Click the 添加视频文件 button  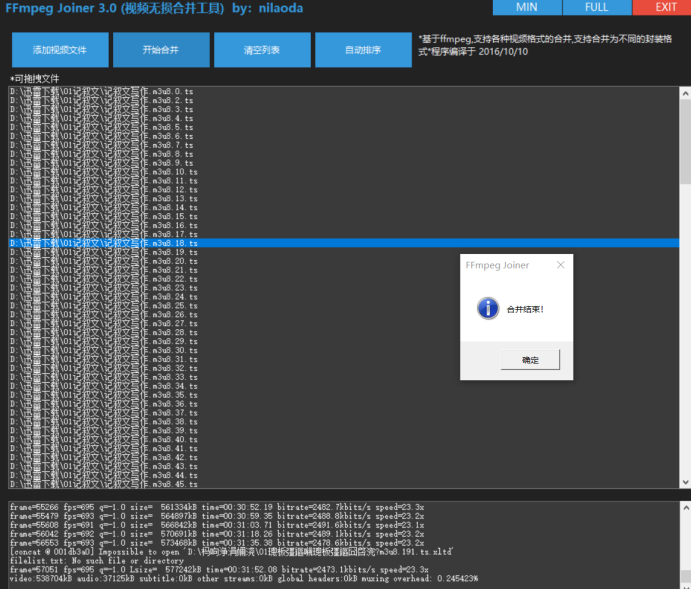[x=60, y=50]
